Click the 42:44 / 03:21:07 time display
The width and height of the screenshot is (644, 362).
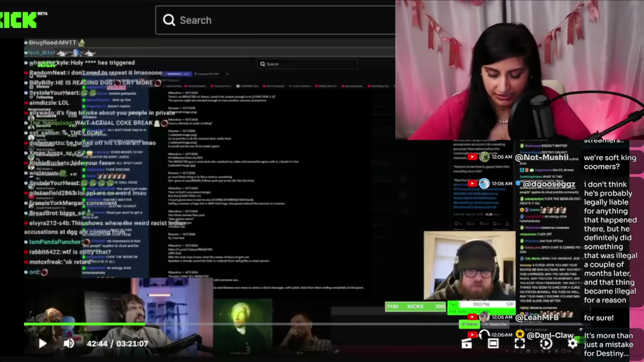117,343
